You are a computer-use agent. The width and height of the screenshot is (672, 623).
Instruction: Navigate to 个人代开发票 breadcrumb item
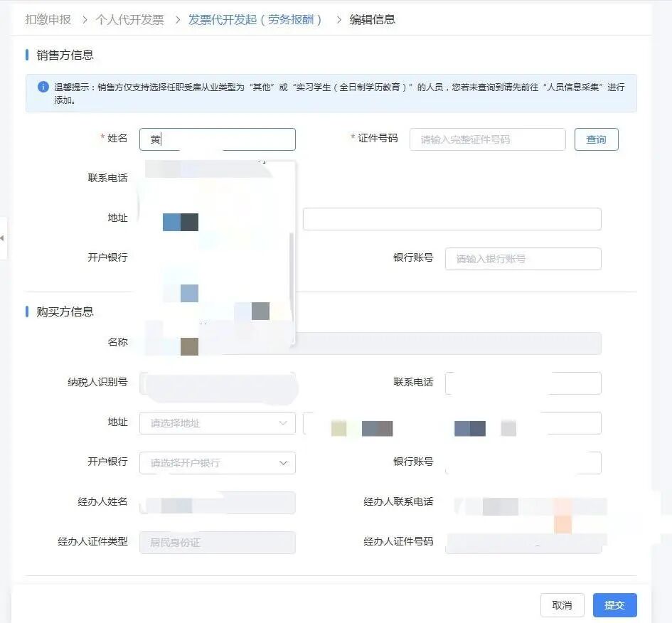[x=129, y=20]
